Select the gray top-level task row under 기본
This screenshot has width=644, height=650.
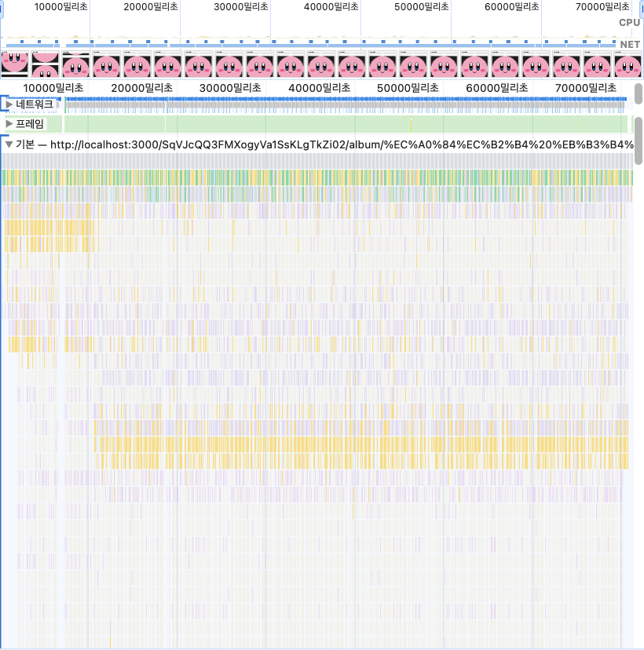click(x=317, y=161)
